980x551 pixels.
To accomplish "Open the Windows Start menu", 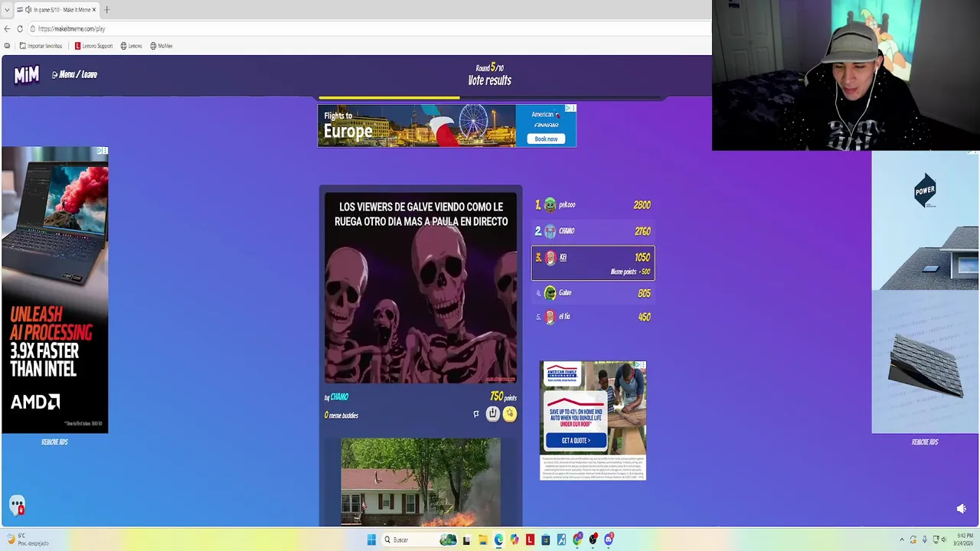I will point(371,540).
